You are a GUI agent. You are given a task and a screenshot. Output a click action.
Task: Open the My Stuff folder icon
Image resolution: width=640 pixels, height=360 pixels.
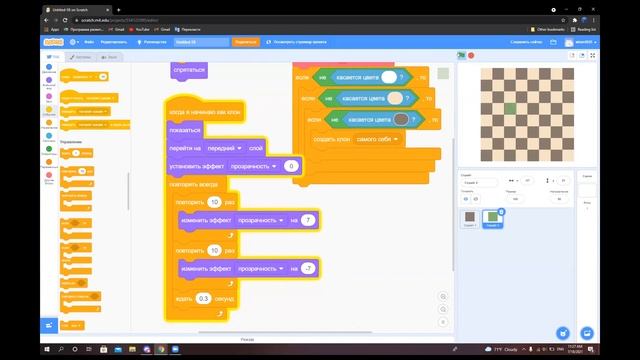(x=553, y=42)
